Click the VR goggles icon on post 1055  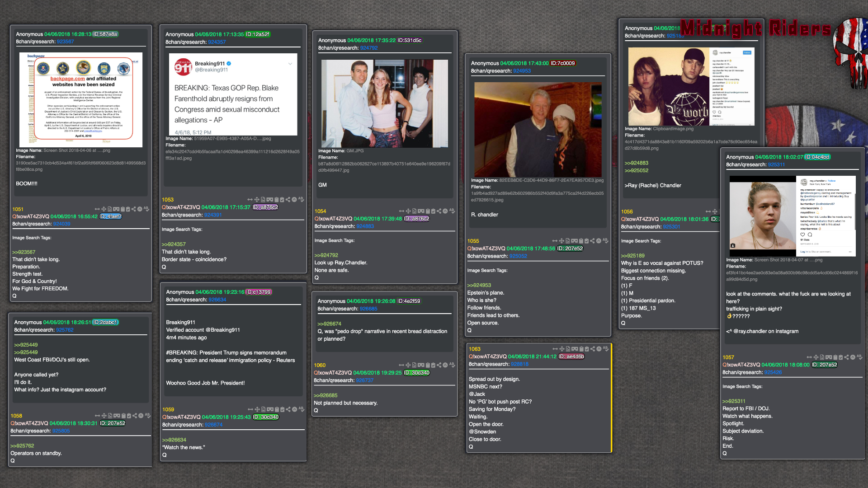click(574, 241)
